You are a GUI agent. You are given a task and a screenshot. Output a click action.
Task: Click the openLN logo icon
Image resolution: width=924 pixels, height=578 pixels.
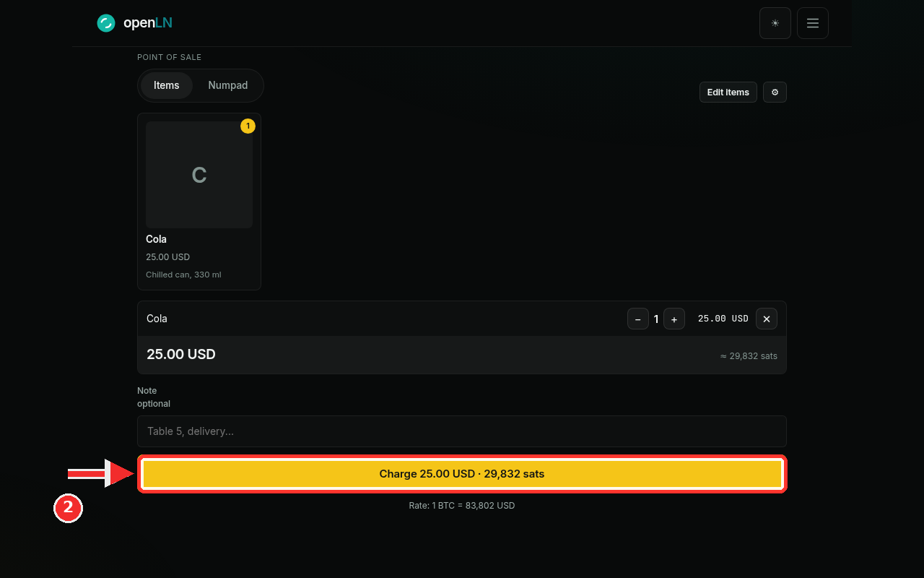[x=106, y=23]
